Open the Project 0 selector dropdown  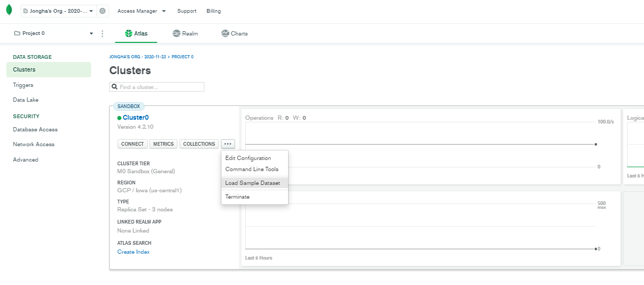tap(52, 33)
